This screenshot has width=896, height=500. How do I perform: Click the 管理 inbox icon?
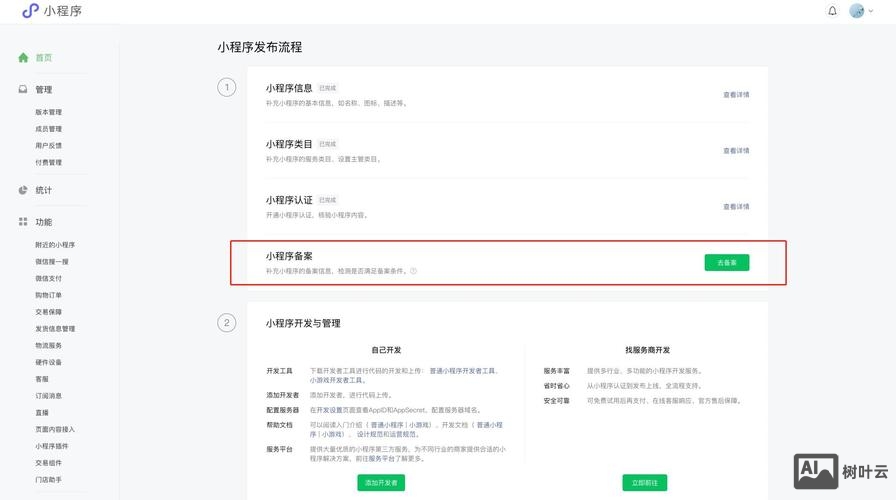(23, 89)
